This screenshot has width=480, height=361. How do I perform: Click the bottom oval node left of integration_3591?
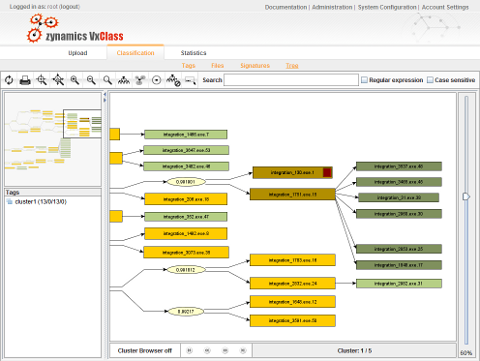pos(186,312)
